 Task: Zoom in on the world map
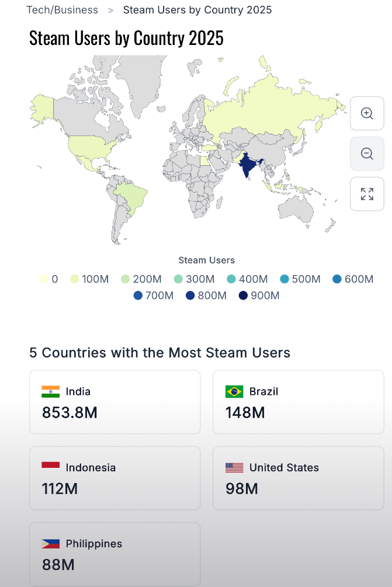point(367,113)
